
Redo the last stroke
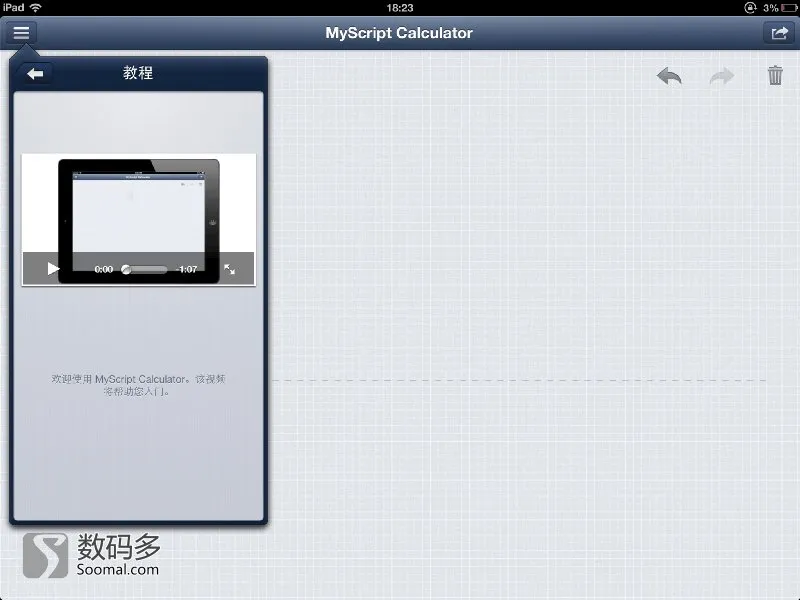(x=722, y=76)
